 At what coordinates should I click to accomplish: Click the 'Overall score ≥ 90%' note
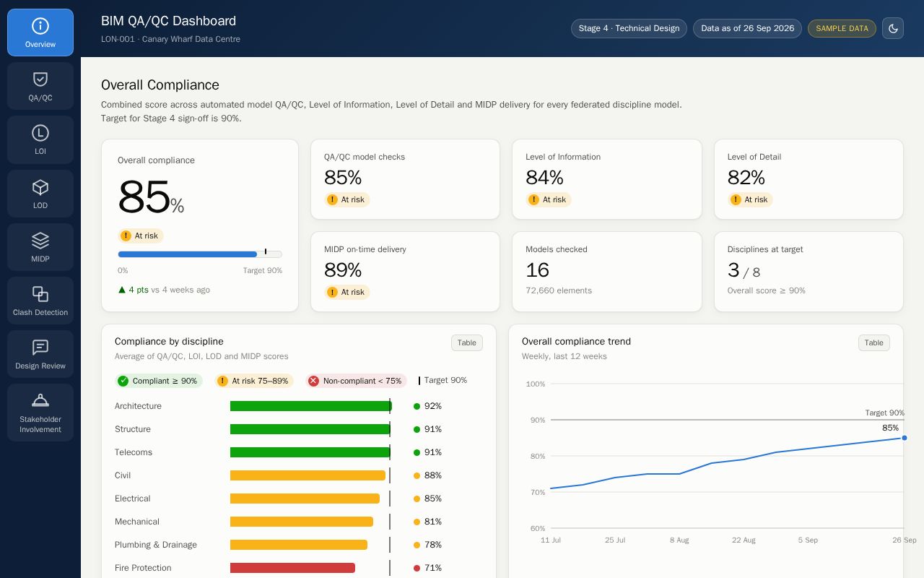(x=767, y=290)
